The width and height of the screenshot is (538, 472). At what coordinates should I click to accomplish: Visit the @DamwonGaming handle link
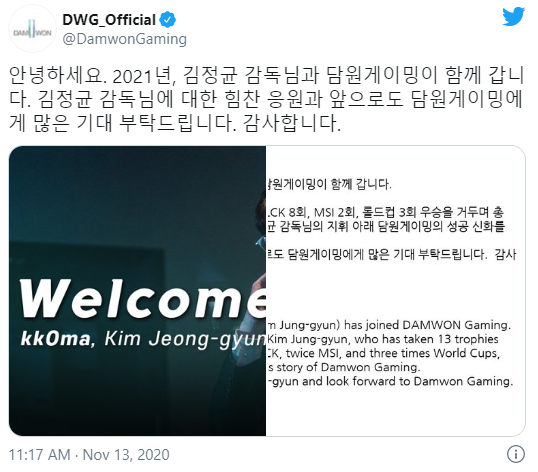click(x=125, y=39)
